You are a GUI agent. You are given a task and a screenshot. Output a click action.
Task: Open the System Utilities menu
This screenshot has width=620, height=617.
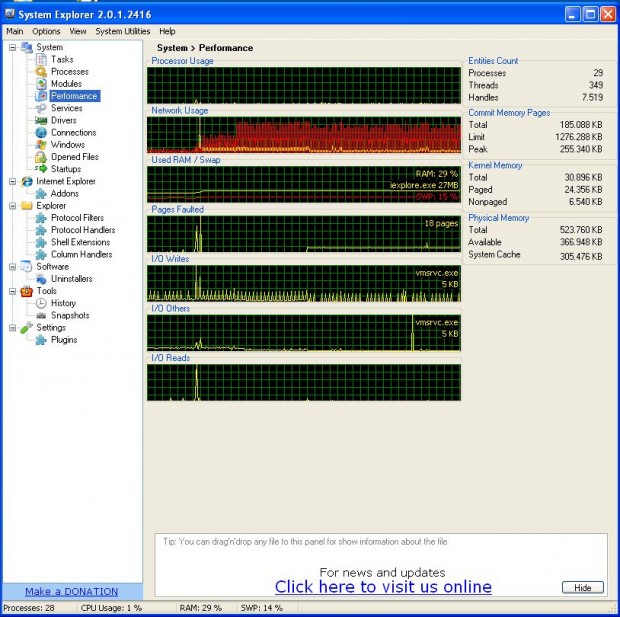tap(123, 31)
